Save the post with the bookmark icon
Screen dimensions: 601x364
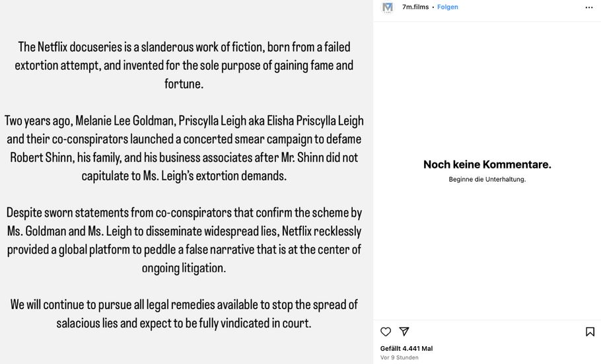(x=590, y=332)
